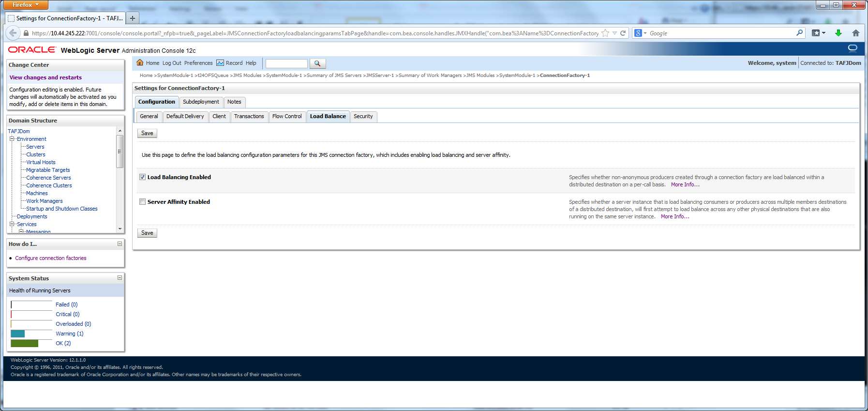
Task: Reload page with the refresh icon
Action: coord(623,33)
